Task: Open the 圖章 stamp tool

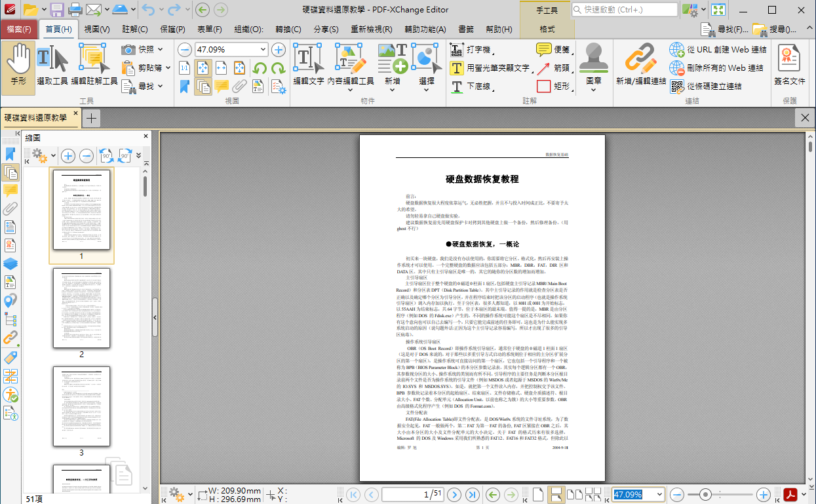Action: point(594,68)
